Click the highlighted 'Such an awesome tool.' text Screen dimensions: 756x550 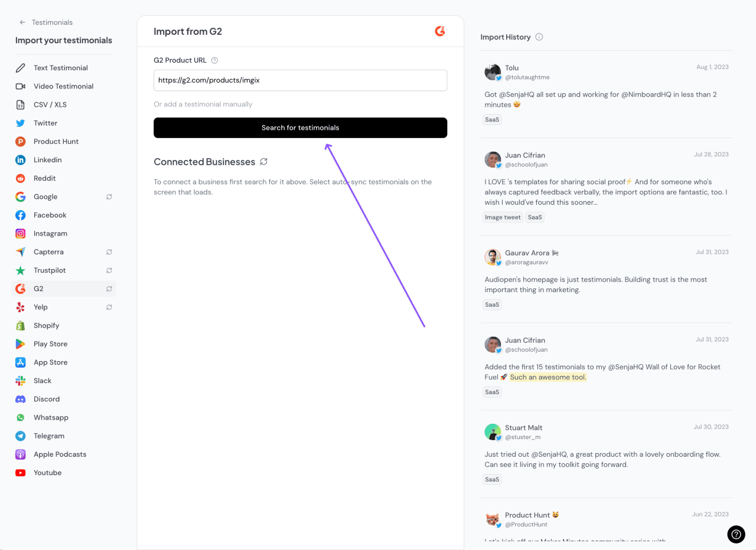point(548,377)
